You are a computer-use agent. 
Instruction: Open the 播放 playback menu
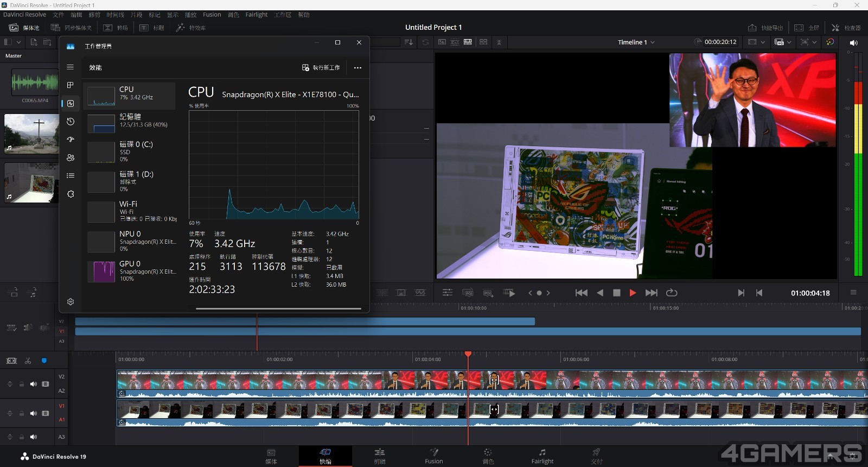(191, 15)
